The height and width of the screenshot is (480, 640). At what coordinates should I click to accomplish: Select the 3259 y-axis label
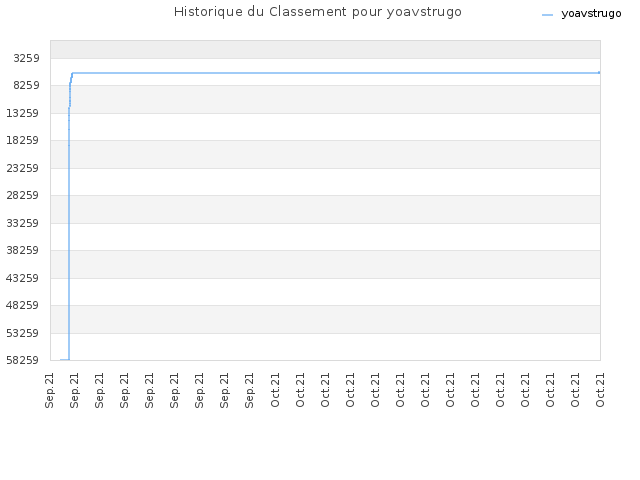pos(27,58)
